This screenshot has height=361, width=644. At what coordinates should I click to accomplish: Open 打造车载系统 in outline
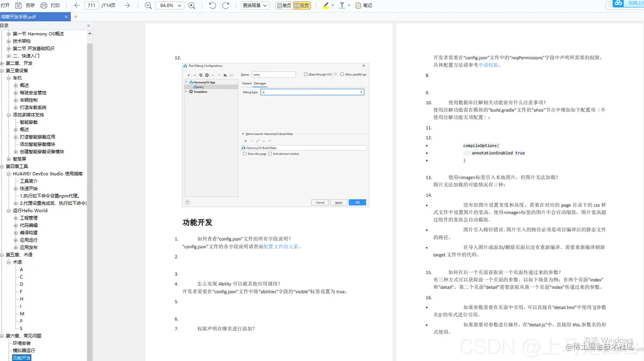[x=33, y=107]
